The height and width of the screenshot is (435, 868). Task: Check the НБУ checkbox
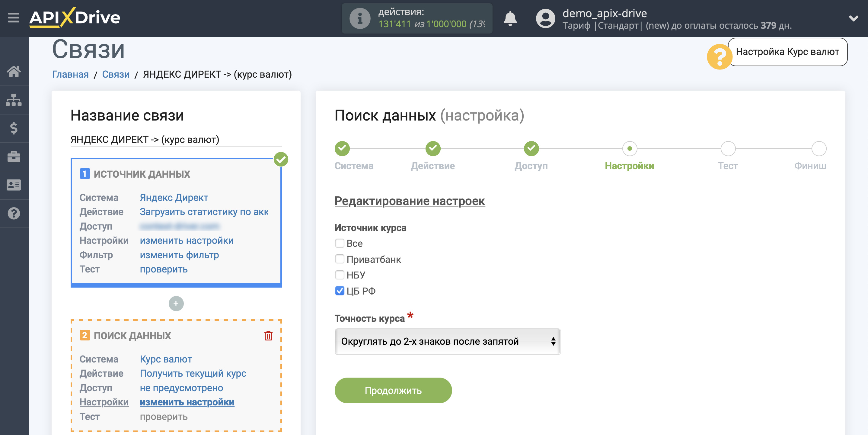click(x=340, y=275)
